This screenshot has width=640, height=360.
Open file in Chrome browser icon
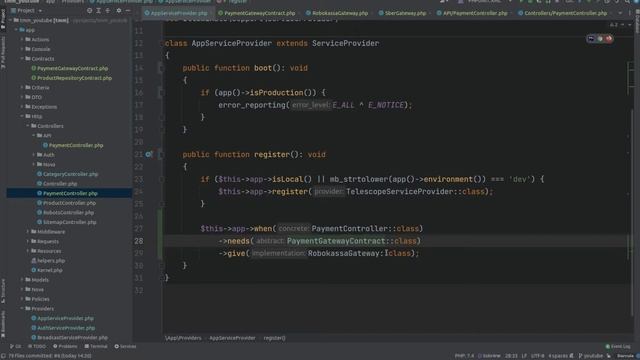point(600,39)
